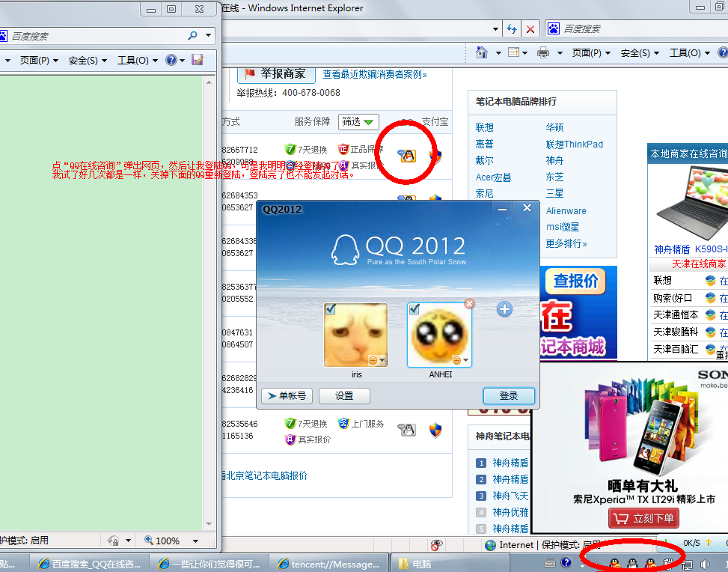Click the grey QQ chat icon in the 上门服务 row
Image resolution: width=728 pixels, height=572 pixels.
pyautogui.click(x=407, y=430)
